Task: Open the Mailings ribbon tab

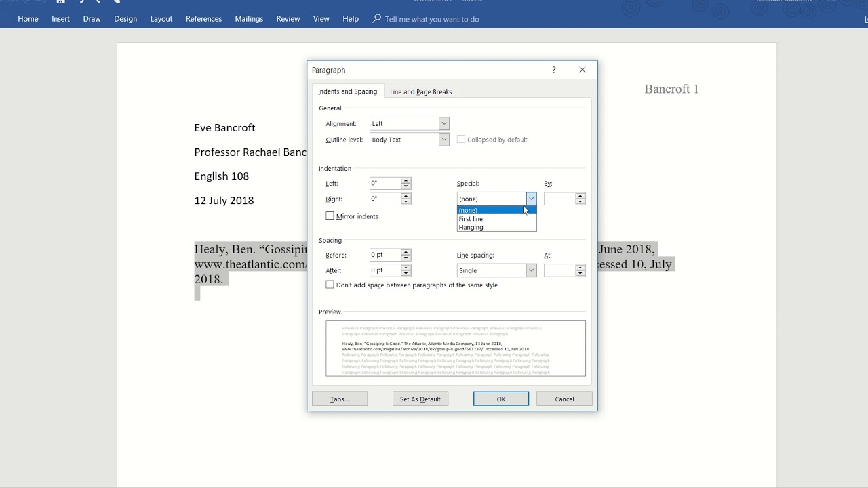Action: (249, 19)
